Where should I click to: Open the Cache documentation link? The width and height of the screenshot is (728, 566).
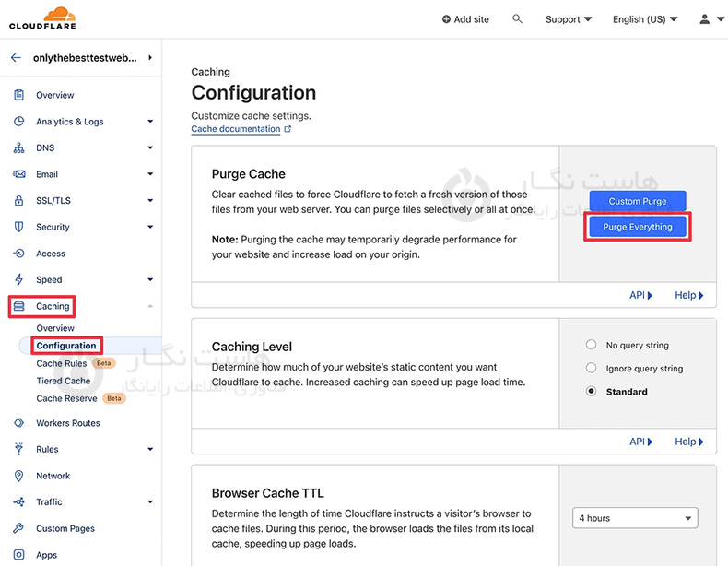point(236,129)
